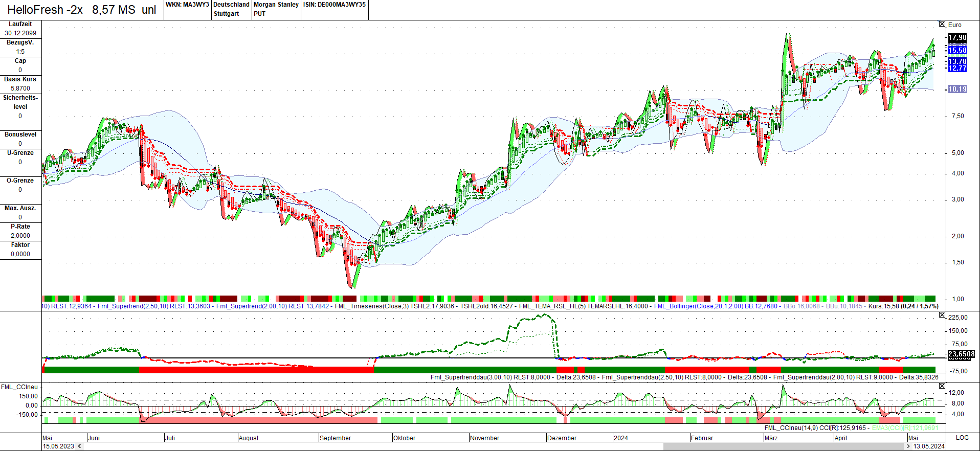The height and width of the screenshot is (451, 980).
Task: Close the Fml_Supertrenddau indicator panel
Action: (x=942, y=315)
